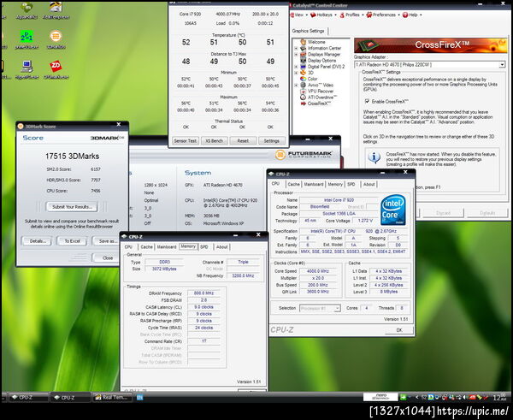Expand the Displays Manager tree node
The image size is (513, 420).
coord(296,55)
